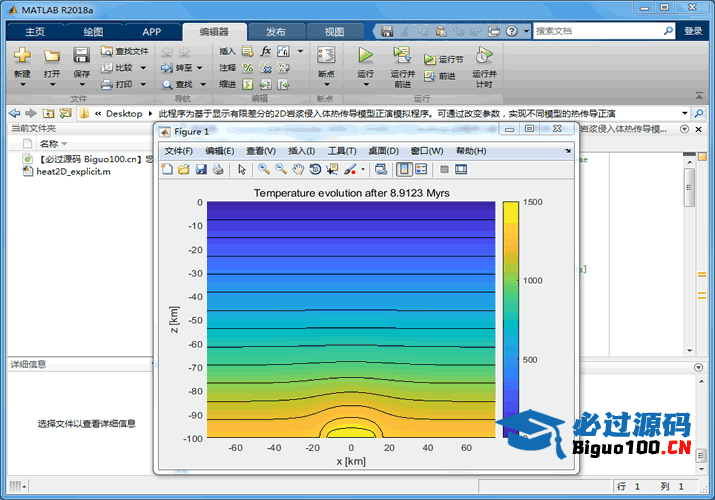Click the Run (运行) green arrow icon

[x=365, y=56]
